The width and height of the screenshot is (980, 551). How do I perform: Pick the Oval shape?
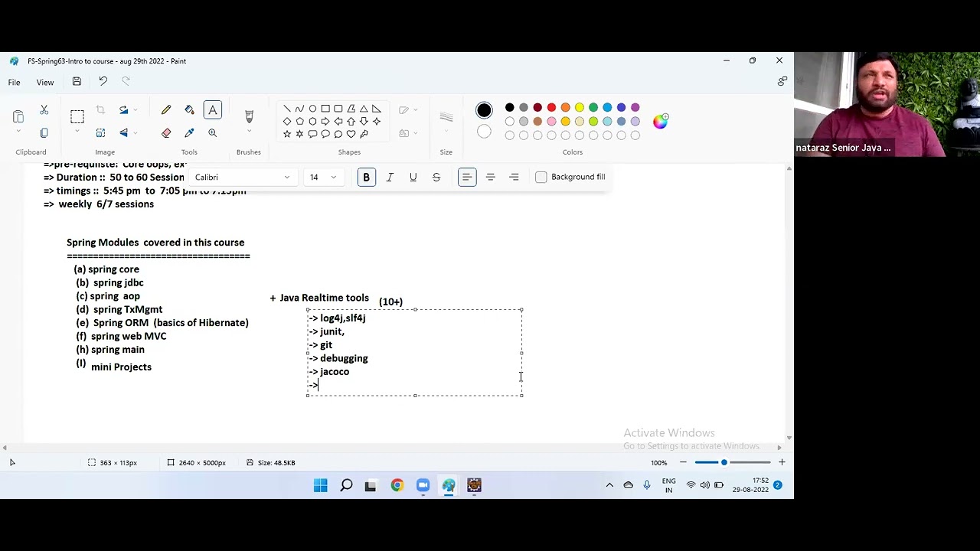point(312,109)
